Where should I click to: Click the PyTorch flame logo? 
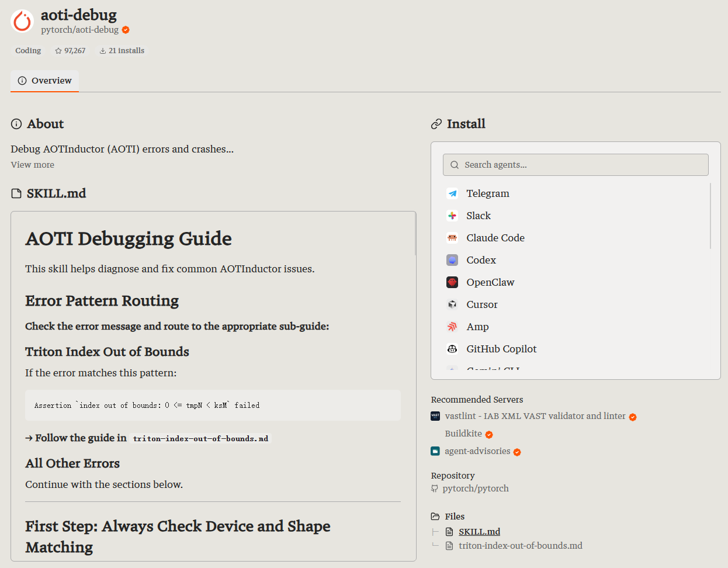point(23,21)
